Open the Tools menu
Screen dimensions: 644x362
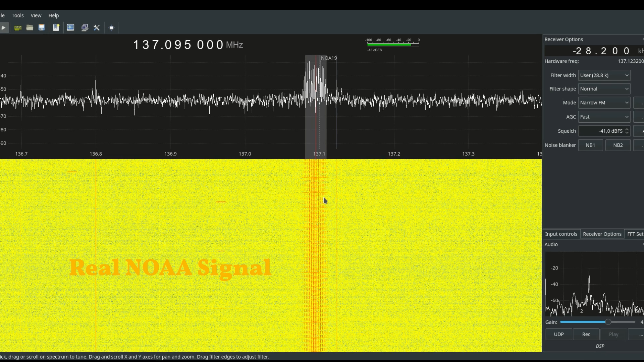click(17, 15)
